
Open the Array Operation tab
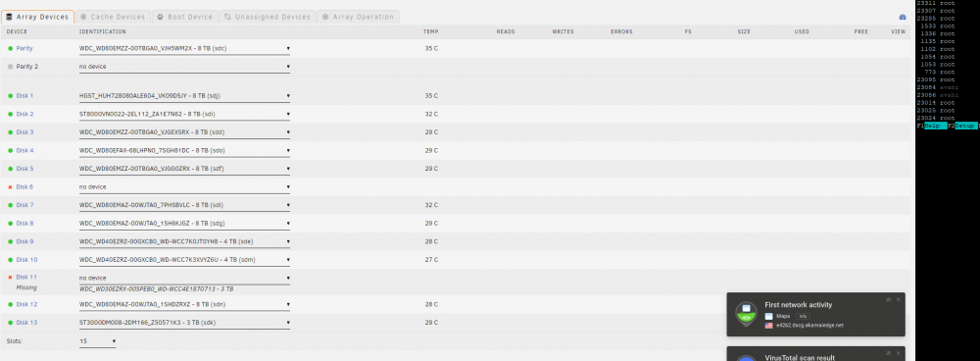pos(358,17)
